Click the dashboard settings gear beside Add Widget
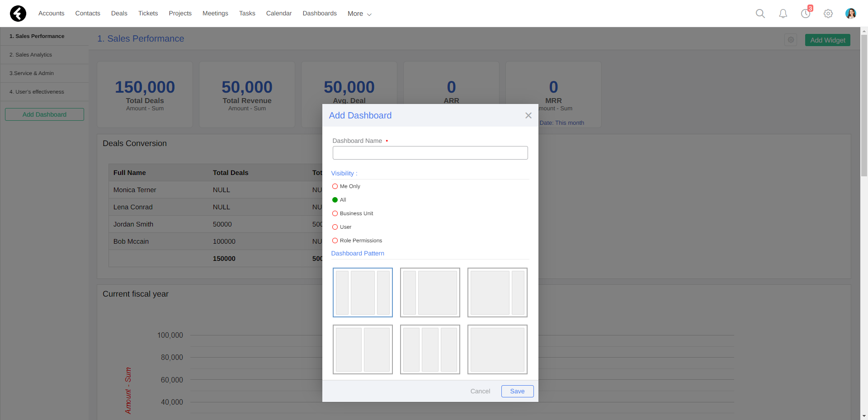This screenshot has width=868, height=420. click(x=791, y=40)
